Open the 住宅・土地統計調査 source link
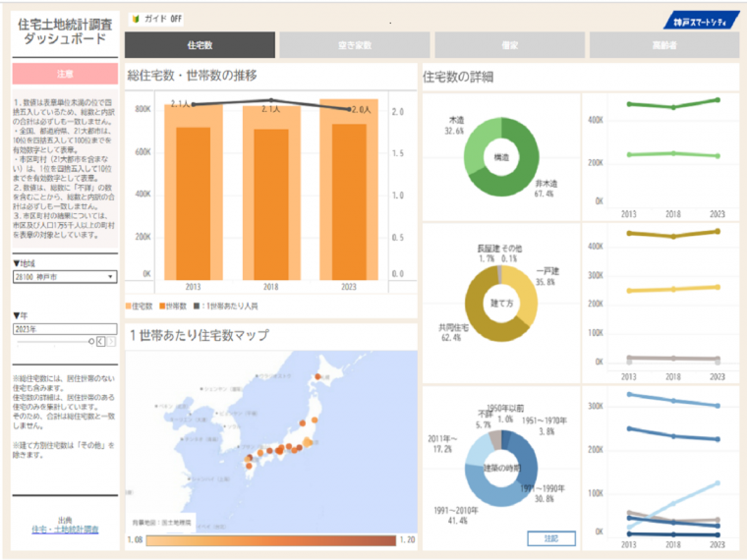Screen dimensions: 747x560 (65, 529)
